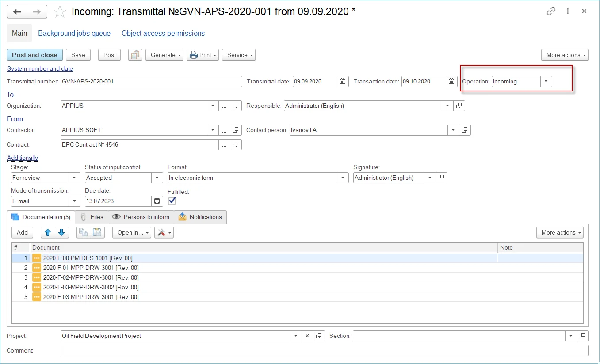Move document down with blue arrow
The height and width of the screenshot is (364, 600).
[x=62, y=232]
